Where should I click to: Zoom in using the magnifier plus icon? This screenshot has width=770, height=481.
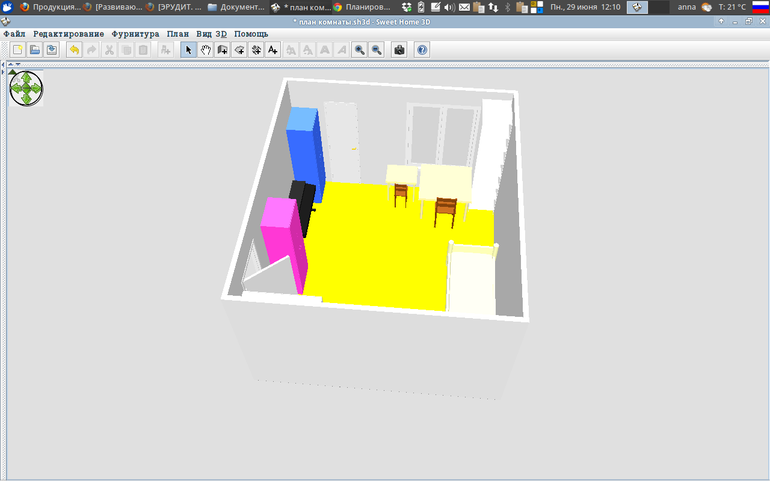click(x=359, y=50)
